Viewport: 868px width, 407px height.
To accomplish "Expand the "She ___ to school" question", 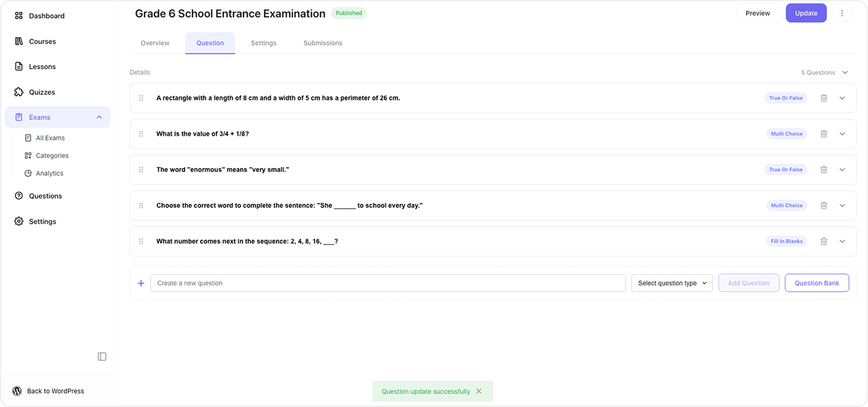I will (x=842, y=206).
